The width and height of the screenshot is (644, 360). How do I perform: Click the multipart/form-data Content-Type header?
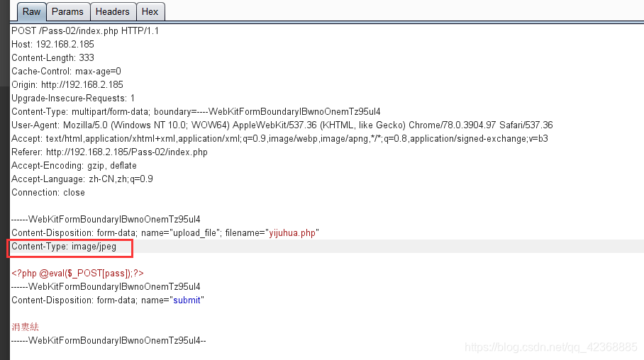pos(196,112)
